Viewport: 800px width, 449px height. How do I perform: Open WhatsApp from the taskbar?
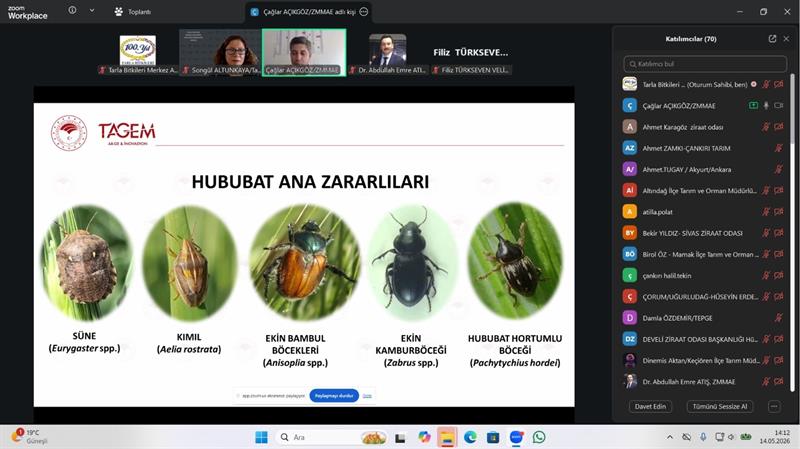539,437
